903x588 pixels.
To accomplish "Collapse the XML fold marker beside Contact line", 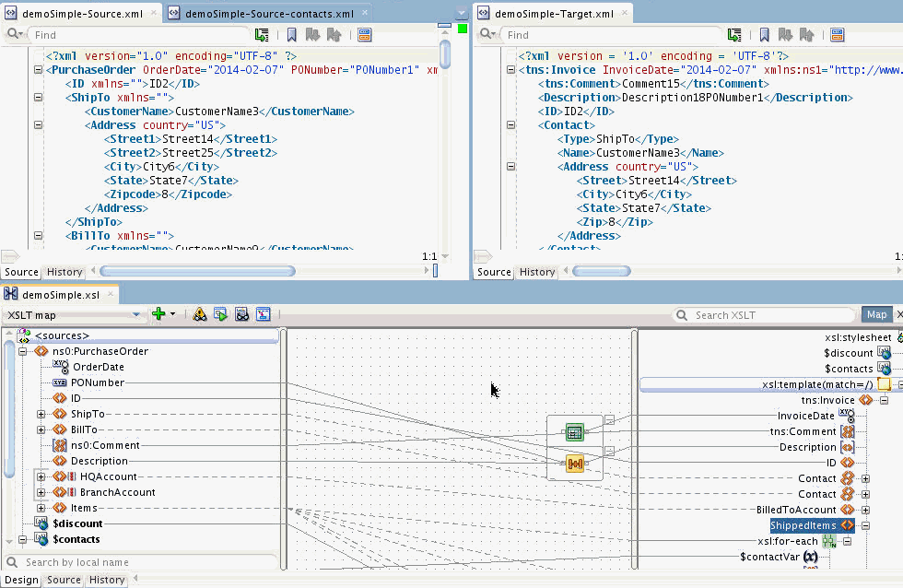I will click(510, 125).
